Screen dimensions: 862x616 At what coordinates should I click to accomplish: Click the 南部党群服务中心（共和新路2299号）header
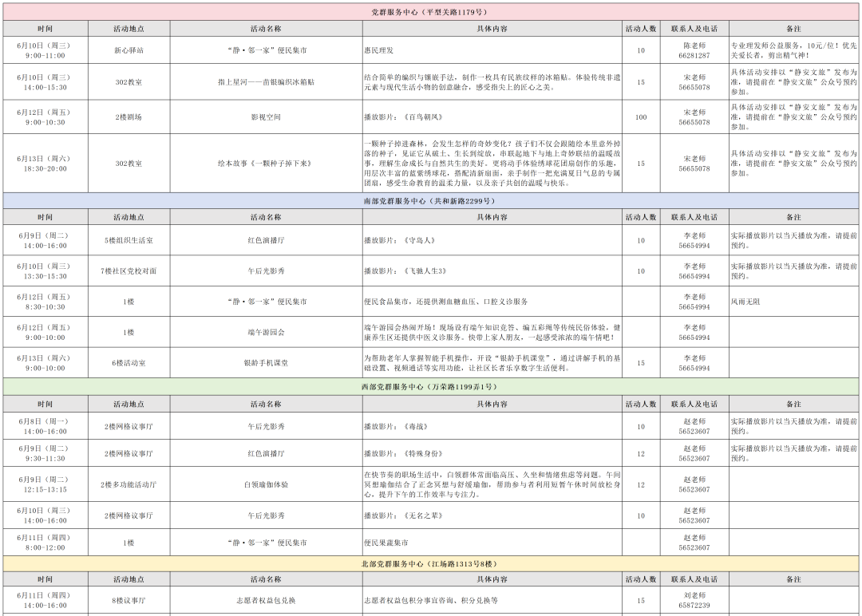tap(430, 200)
